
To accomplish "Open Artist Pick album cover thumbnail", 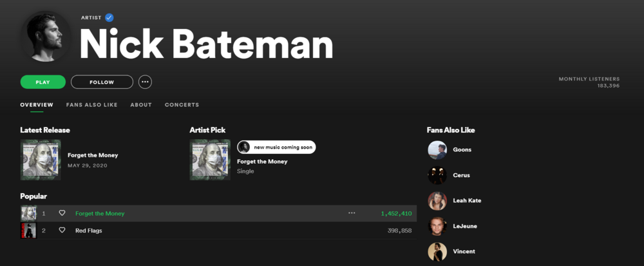I will [210, 160].
